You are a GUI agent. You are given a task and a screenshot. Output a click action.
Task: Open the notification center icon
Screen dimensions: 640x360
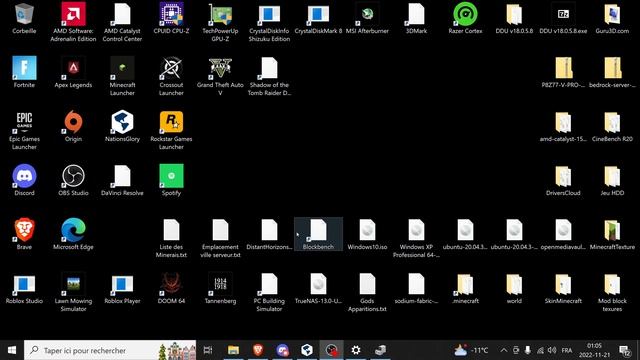click(x=624, y=350)
